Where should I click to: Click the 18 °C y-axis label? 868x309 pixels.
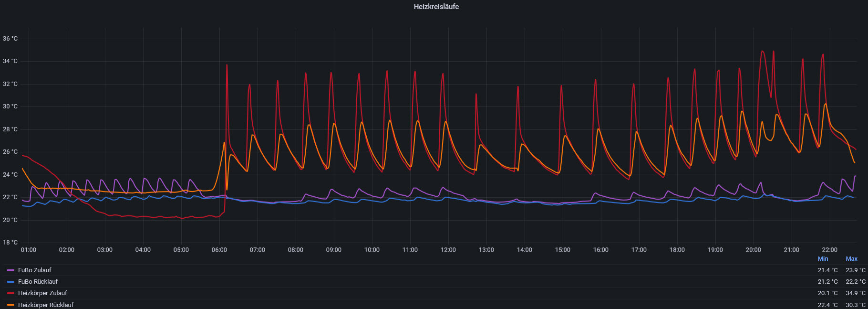click(10, 243)
